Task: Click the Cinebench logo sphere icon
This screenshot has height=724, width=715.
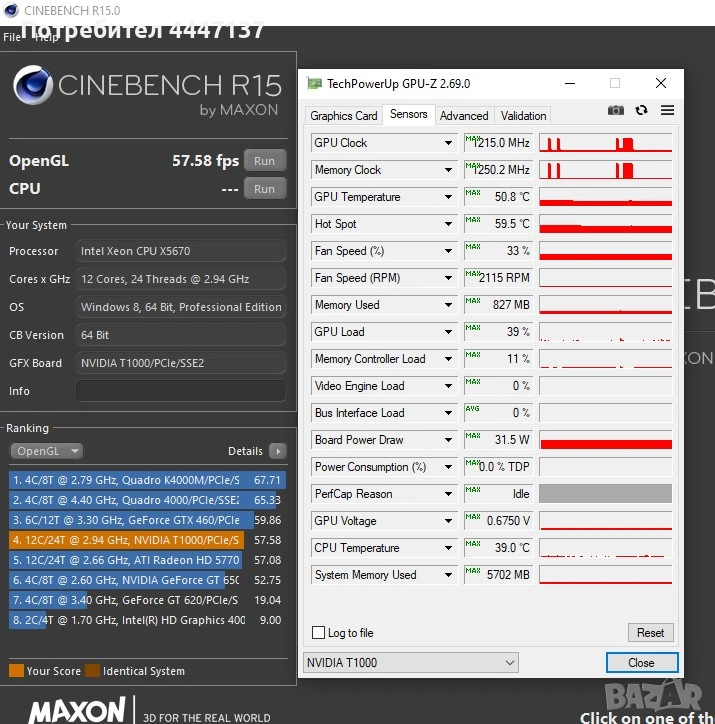Action: tap(33, 85)
